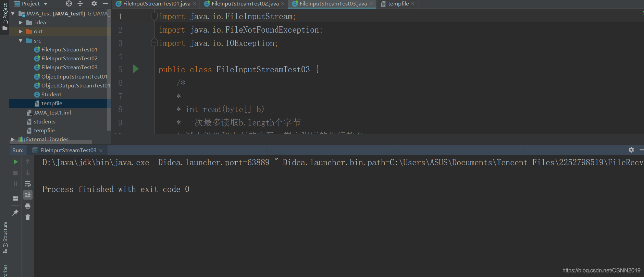644x277 pixels.
Task: Click the 'Process finished with exit code 0' line
Action: click(116, 189)
